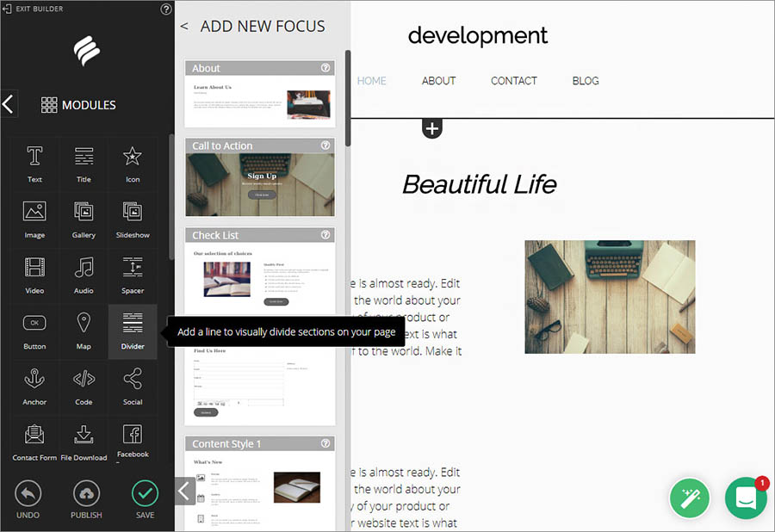The height and width of the screenshot is (532, 775).
Task: Choose the Gallery module
Action: point(84,220)
